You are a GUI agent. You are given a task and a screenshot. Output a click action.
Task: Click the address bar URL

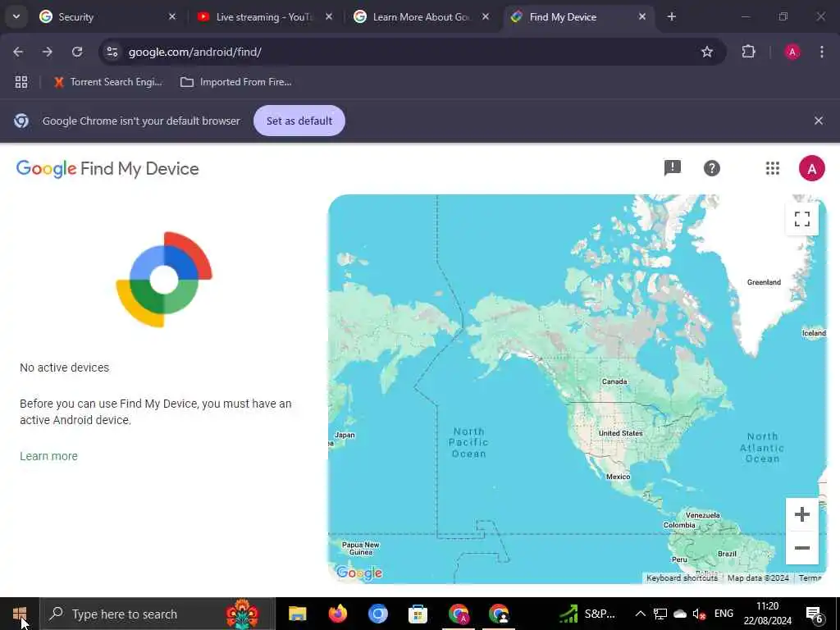[x=195, y=52]
